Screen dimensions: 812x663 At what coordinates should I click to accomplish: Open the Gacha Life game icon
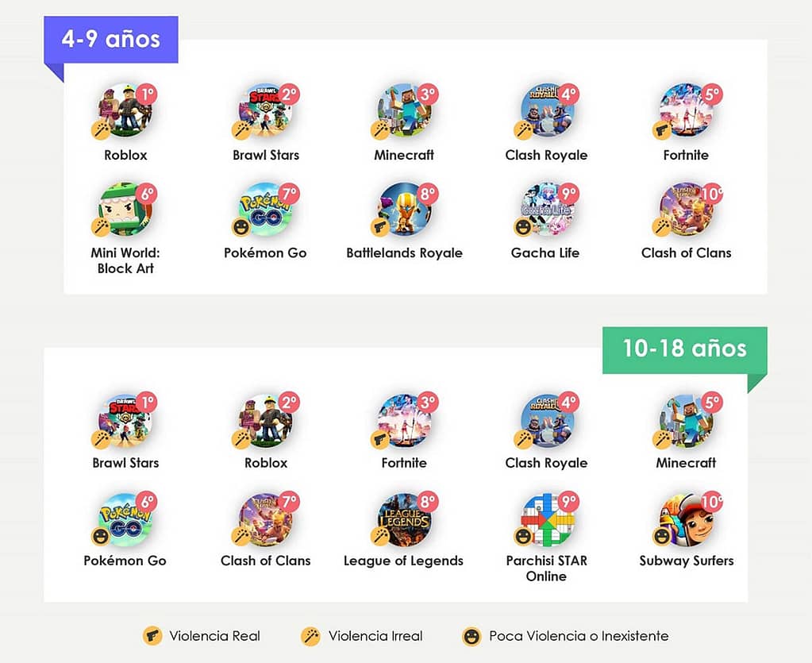point(547,209)
